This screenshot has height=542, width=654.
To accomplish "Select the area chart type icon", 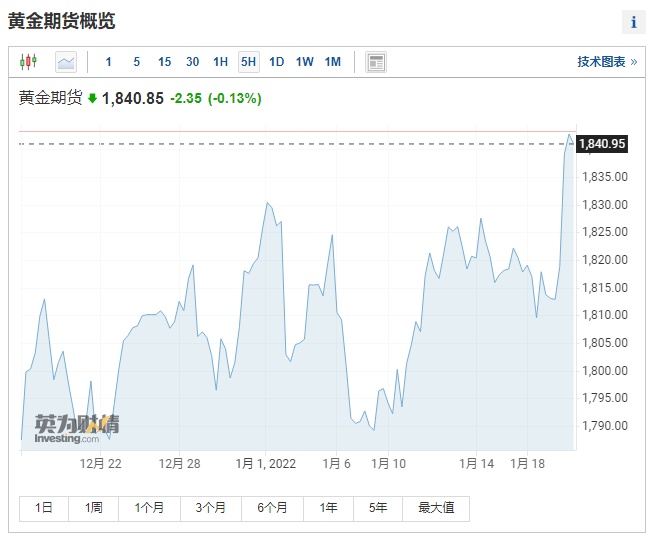I will (66, 62).
